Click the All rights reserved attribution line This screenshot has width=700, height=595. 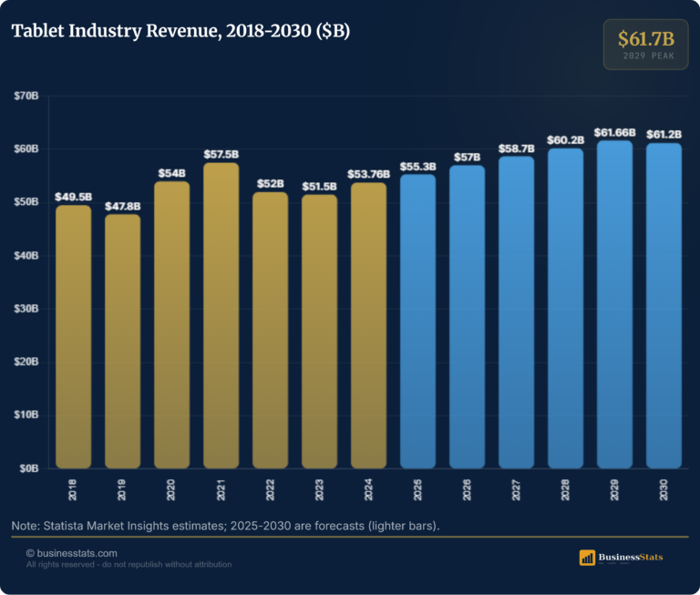[129, 565]
